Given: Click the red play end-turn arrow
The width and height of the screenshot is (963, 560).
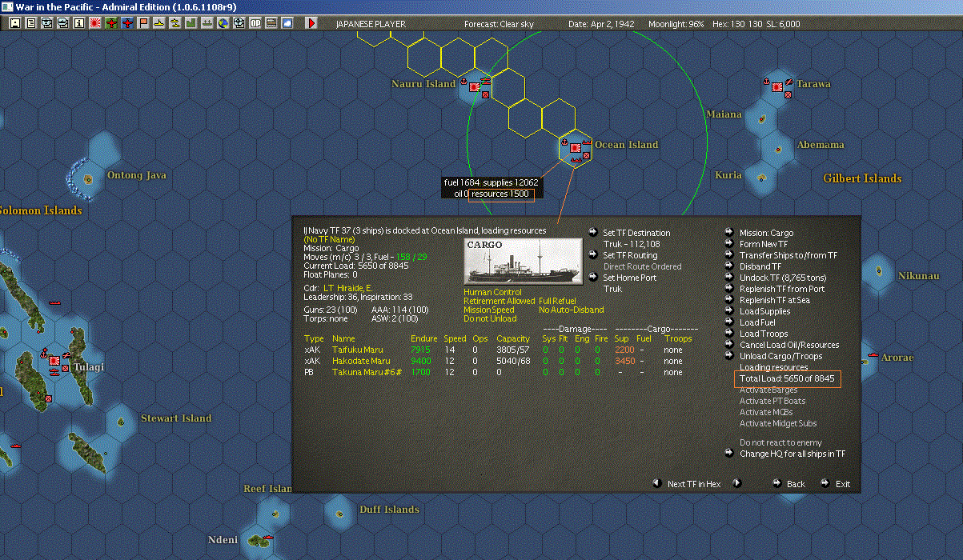Looking at the screenshot, I should tap(312, 23).
